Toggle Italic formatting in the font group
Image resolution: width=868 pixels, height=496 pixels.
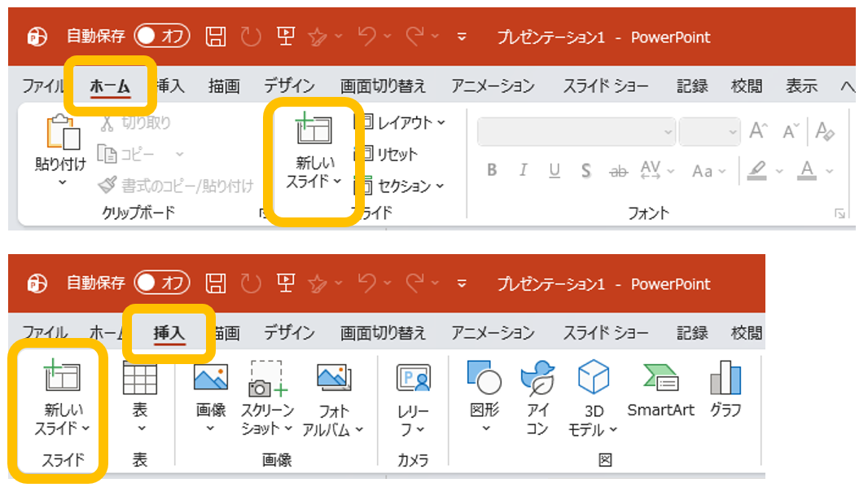(x=523, y=170)
